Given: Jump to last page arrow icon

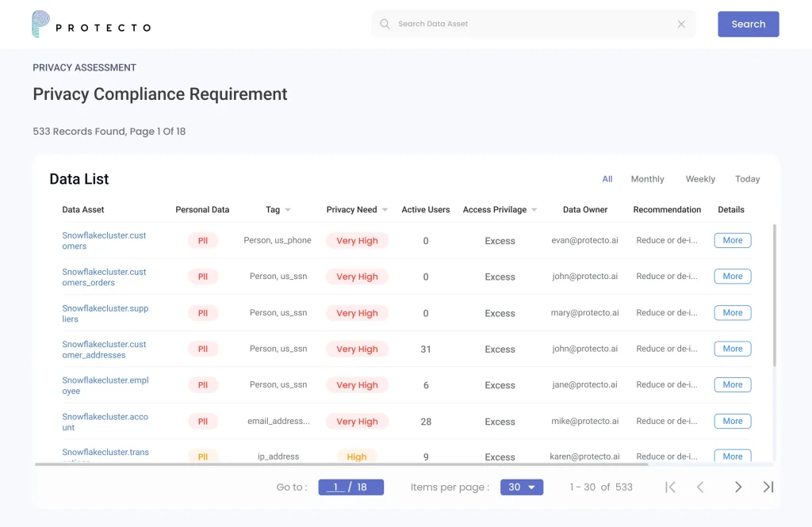Looking at the screenshot, I should [x=768, y=487].
